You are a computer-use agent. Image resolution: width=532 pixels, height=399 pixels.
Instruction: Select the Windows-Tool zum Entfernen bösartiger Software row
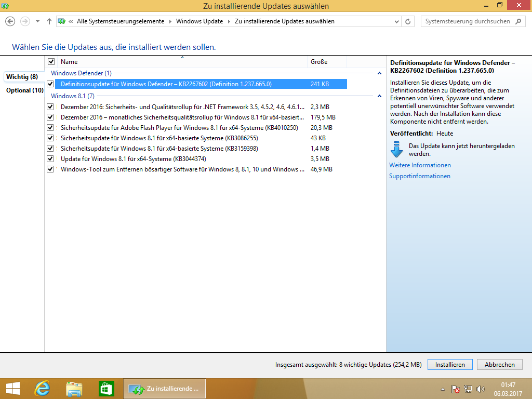201,169
